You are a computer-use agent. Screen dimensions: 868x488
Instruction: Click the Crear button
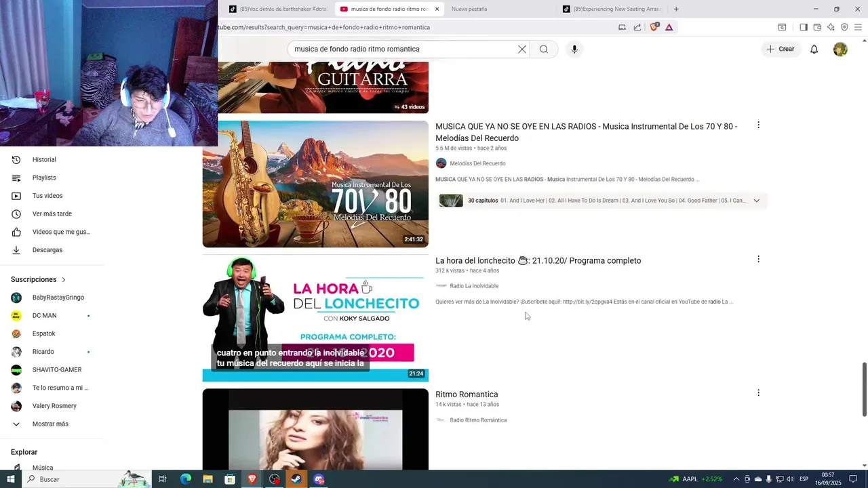coord(781,49)
